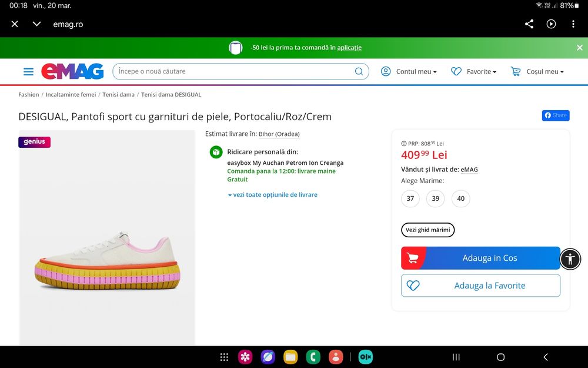Image resolution: width=588 pixels, height=368 pixels.
Task: Select size 40
Action: pyautogui.click(x=461, y=198)
